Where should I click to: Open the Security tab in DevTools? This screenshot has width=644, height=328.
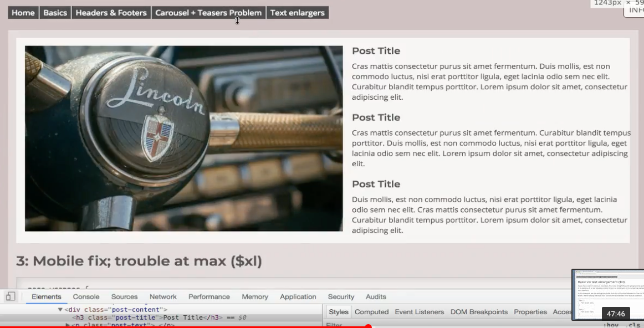click(x=341, y=296)
